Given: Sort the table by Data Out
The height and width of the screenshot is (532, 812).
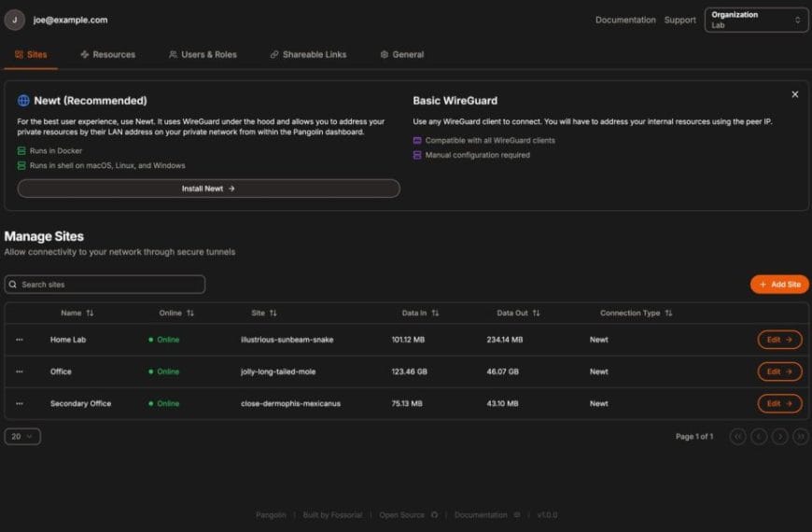Looking at the screenshot, I should 518,313.
